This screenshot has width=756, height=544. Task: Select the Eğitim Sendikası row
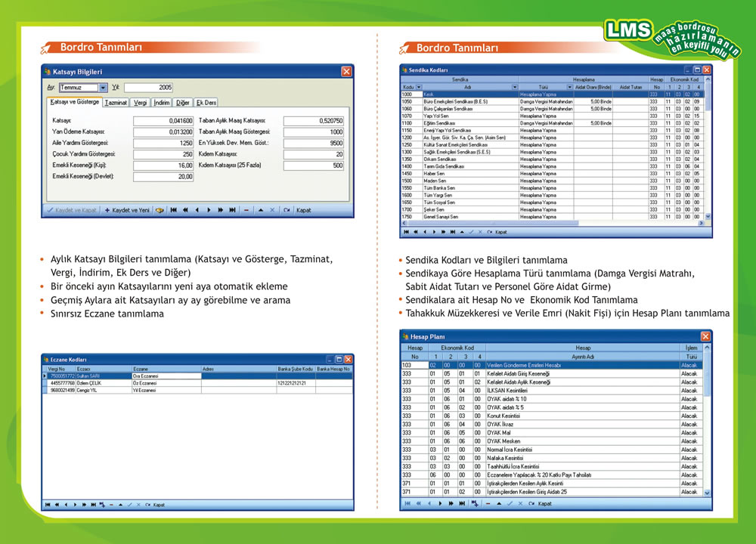tap(552, 123)
